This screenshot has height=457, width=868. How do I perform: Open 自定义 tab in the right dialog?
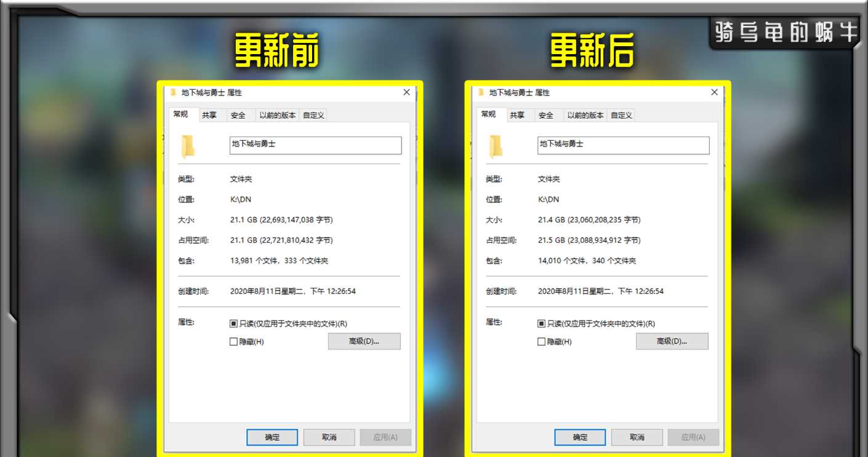click(621, 115)
